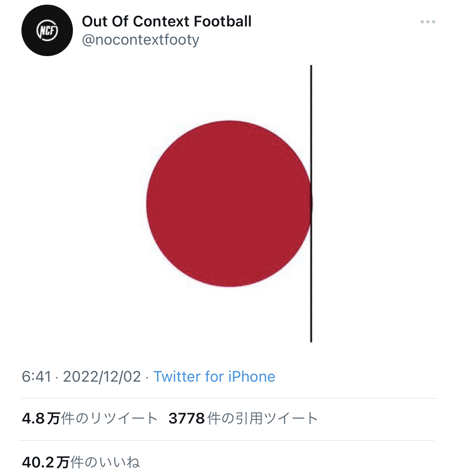
Task: Click the NCF logo lettering in the avatar
Action: (47, 31)
